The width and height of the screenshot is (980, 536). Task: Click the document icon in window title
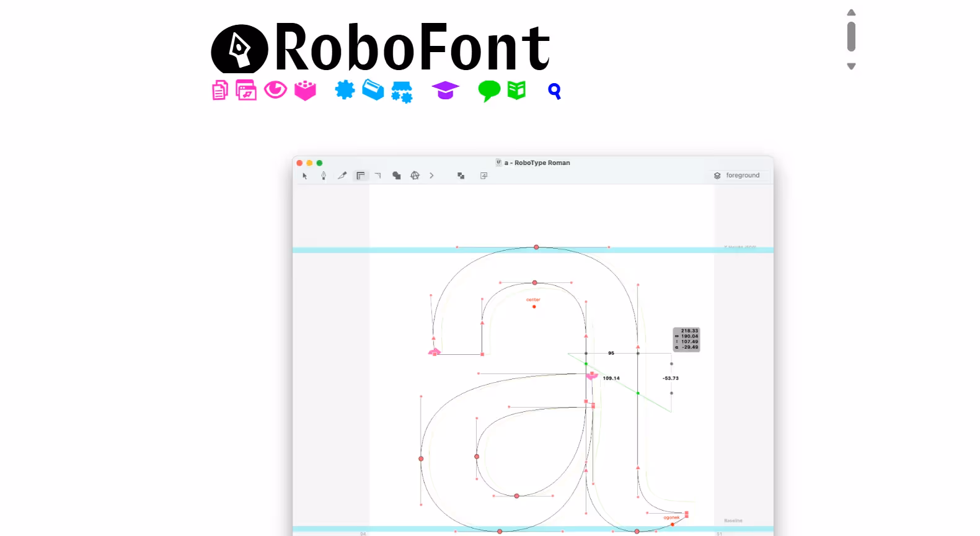[x=498, y=163]
